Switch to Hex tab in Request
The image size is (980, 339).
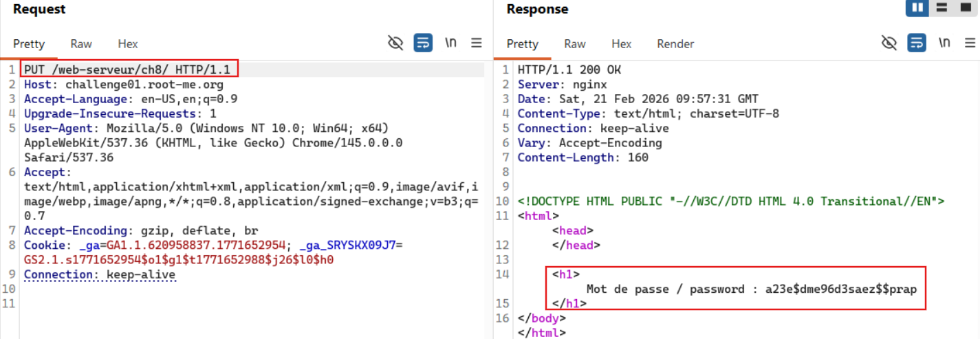point(128,44)
